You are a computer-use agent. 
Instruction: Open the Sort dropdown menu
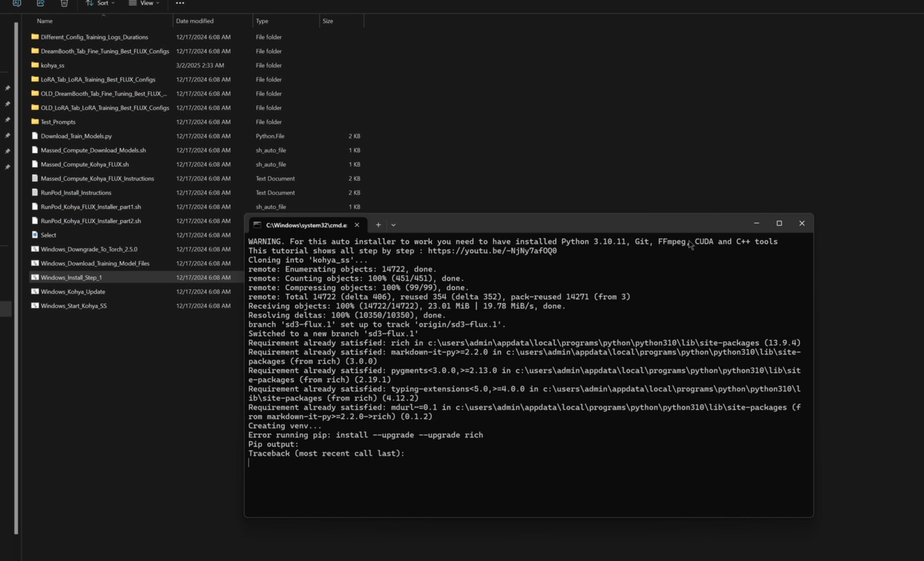[x=100, y=3]
